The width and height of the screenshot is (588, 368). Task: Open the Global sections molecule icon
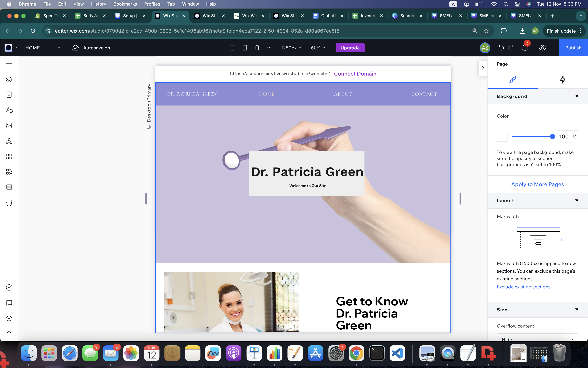9,141
